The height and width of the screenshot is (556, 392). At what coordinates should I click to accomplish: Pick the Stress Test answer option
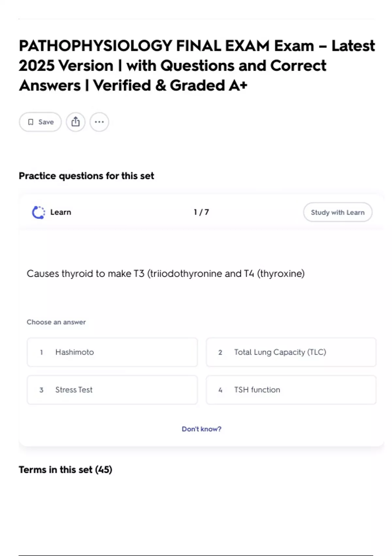pos(112,390)
